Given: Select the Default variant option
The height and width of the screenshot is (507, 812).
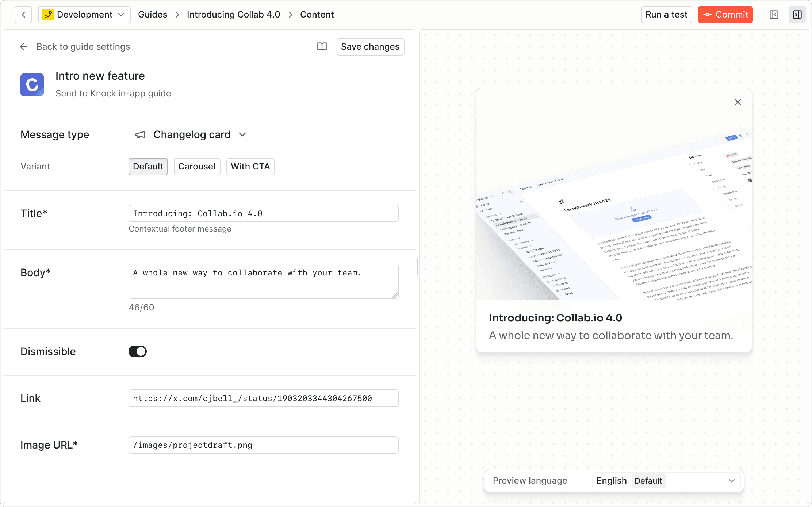Looking at the screenshot, I should (x=148, y=167).
